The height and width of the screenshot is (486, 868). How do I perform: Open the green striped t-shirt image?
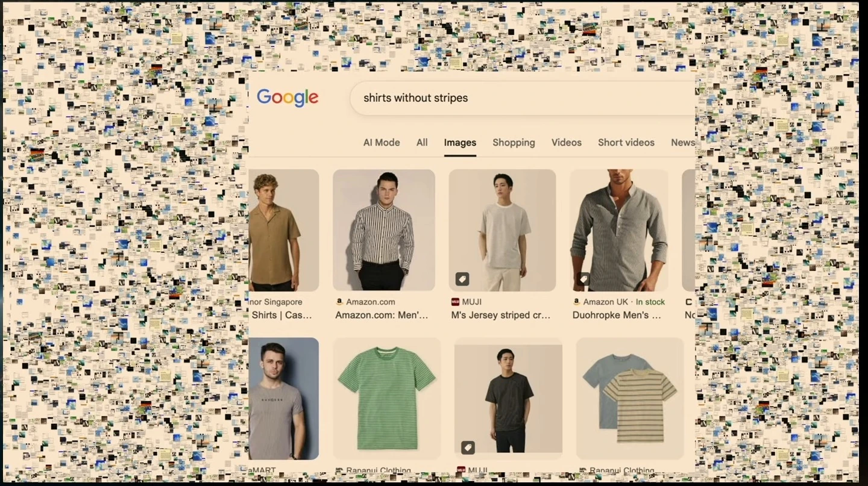[386, 399]
